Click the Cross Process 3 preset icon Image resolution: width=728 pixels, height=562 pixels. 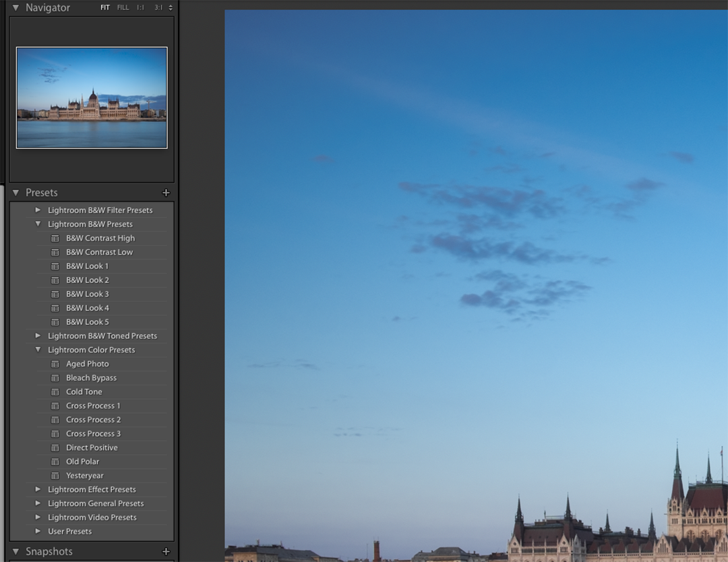point(55,434)
